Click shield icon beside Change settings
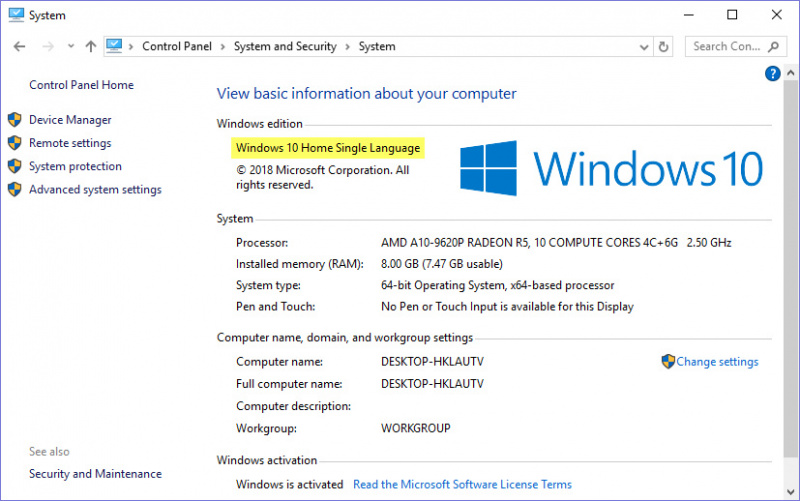Viewport: 800px width, 501px height. pyautogui.click(x=668, y=361)
